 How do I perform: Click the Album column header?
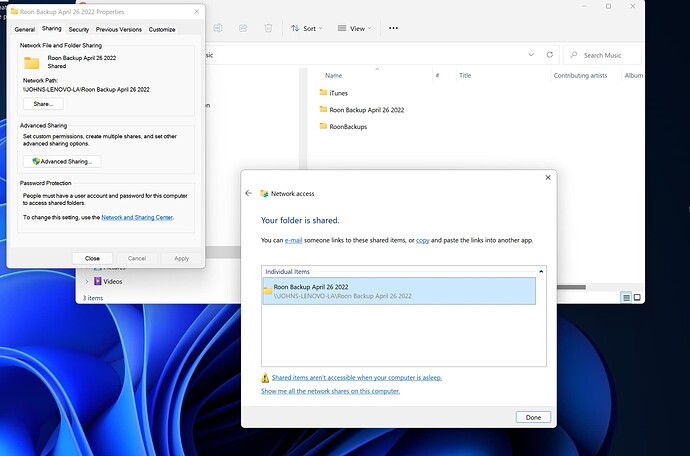[633, 76]
